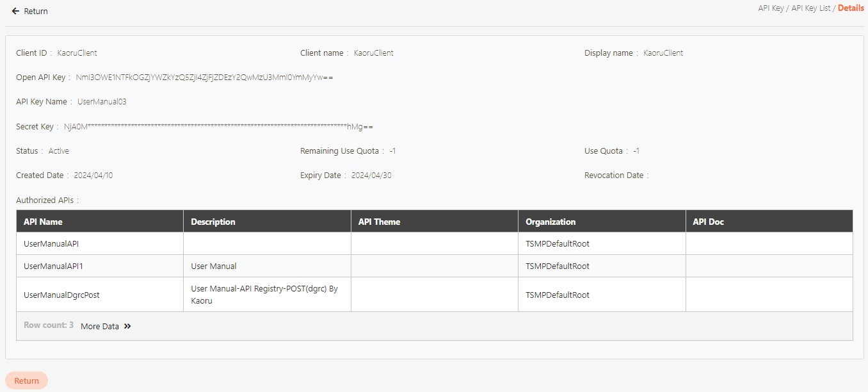The image size is (868, 392).
Task: Select the UserManualDgrcPost row name
Action: click(61, 295)
